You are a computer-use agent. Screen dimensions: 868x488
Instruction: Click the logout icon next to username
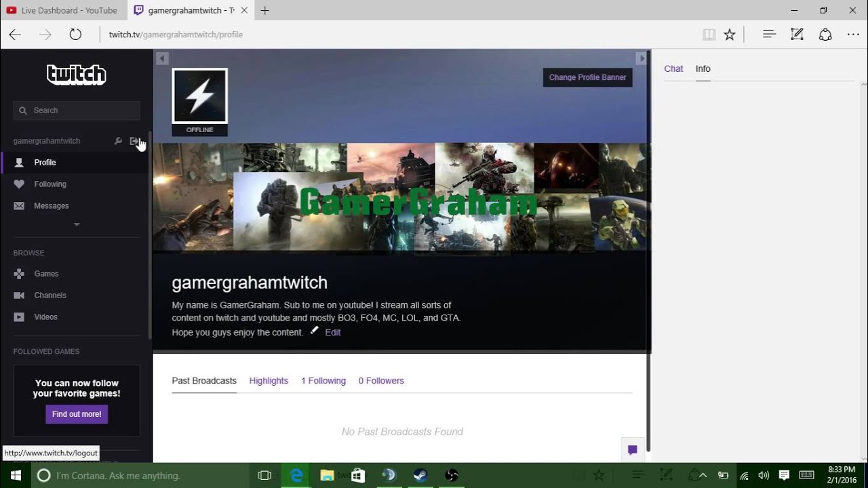coord(134,141)
